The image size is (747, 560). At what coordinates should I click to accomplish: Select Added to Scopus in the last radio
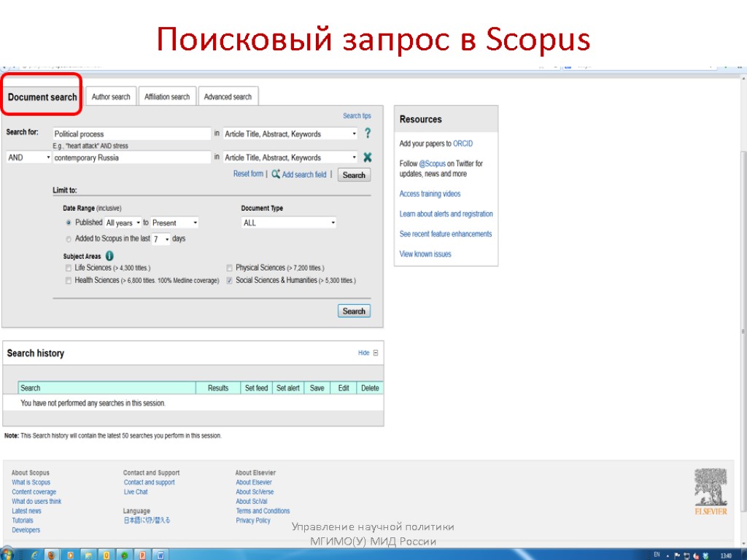click(69, 238)
